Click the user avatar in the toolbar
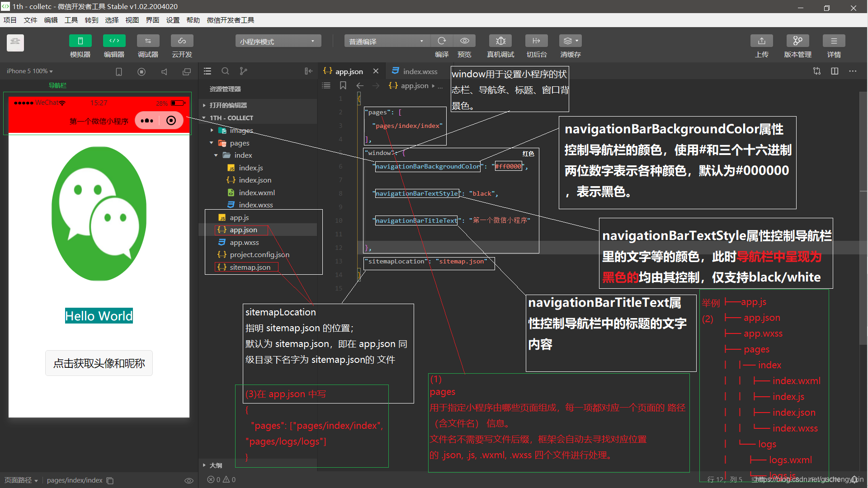Viewport: 868px width, 488px height. pyautogui.click(x=15, y=43)
